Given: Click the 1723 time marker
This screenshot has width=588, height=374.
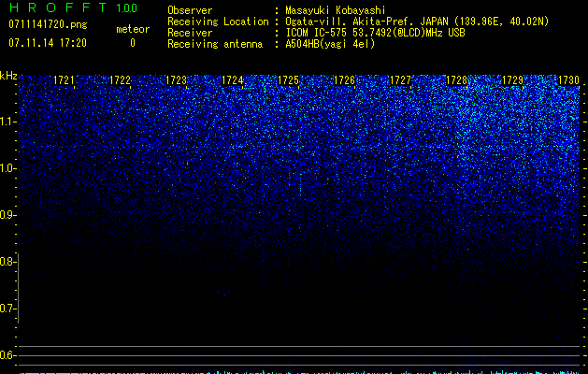Looking at the screenshot, I should 177,80.
